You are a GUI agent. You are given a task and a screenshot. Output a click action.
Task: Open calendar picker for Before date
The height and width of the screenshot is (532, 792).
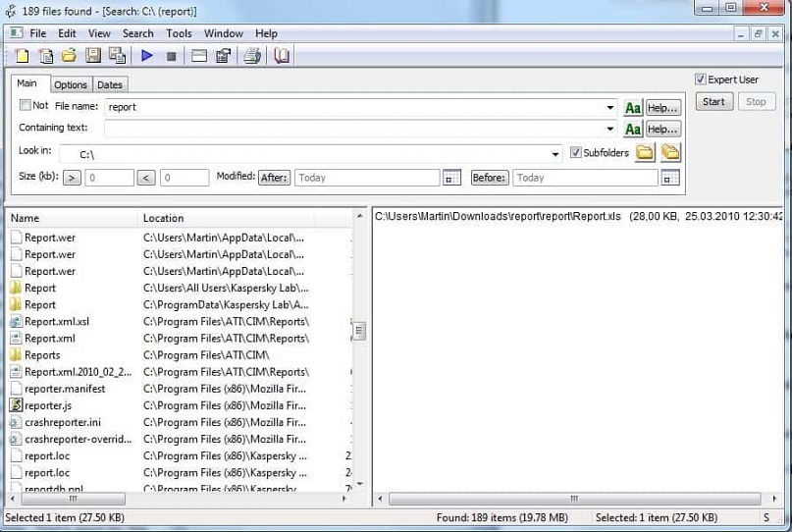click(670, 178)
